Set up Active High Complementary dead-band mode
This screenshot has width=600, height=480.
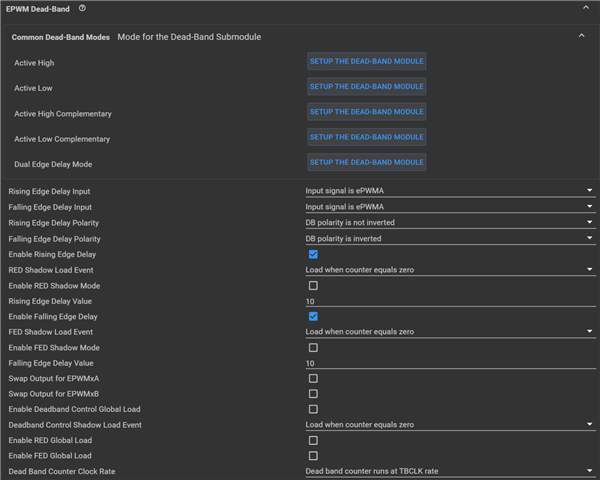pos(366,112)
